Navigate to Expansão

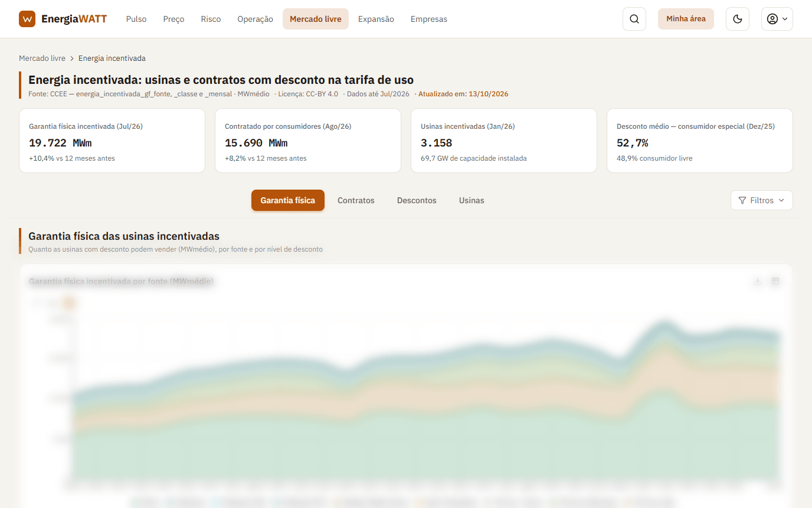pos(376,19)
